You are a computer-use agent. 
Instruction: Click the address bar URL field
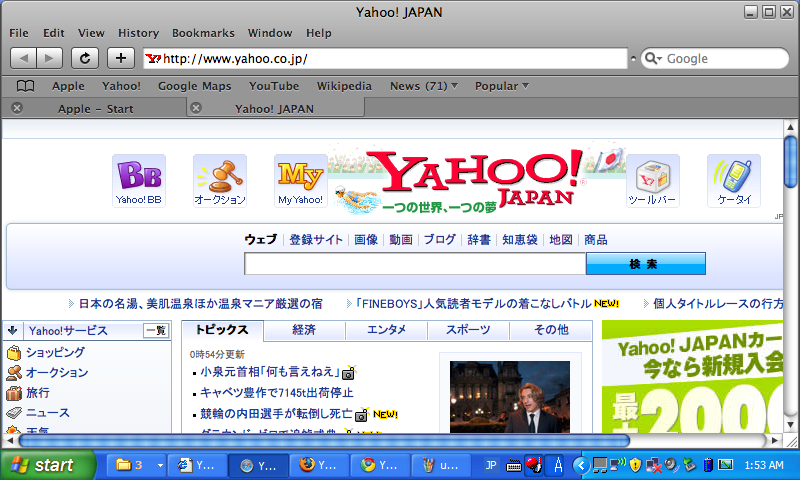(x=385, y=58)
